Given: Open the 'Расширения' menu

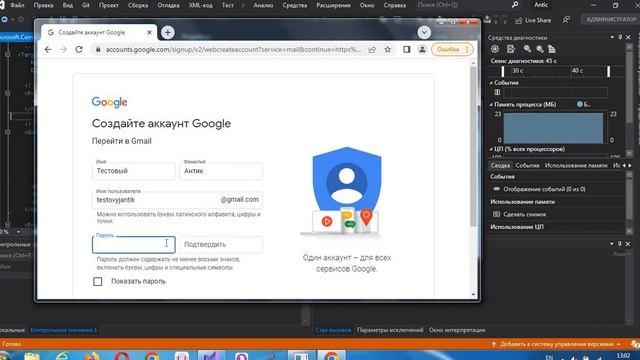Looking at the screenshot, I should click(x=333, y=5).
